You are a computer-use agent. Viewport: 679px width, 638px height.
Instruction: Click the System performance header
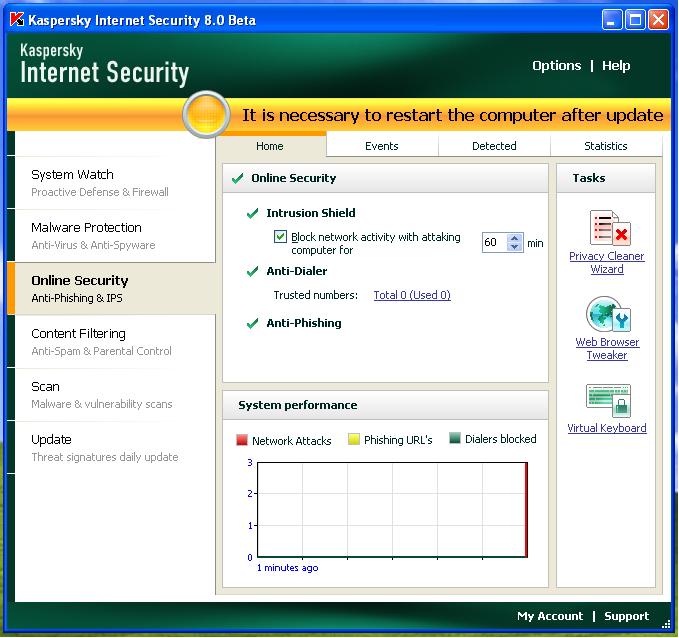(385, 405)
